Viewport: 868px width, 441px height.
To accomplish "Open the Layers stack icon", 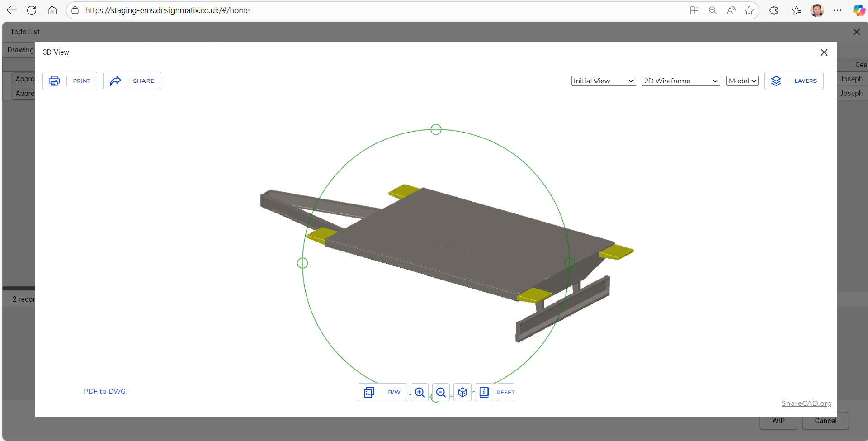I will tap(776, 81).
